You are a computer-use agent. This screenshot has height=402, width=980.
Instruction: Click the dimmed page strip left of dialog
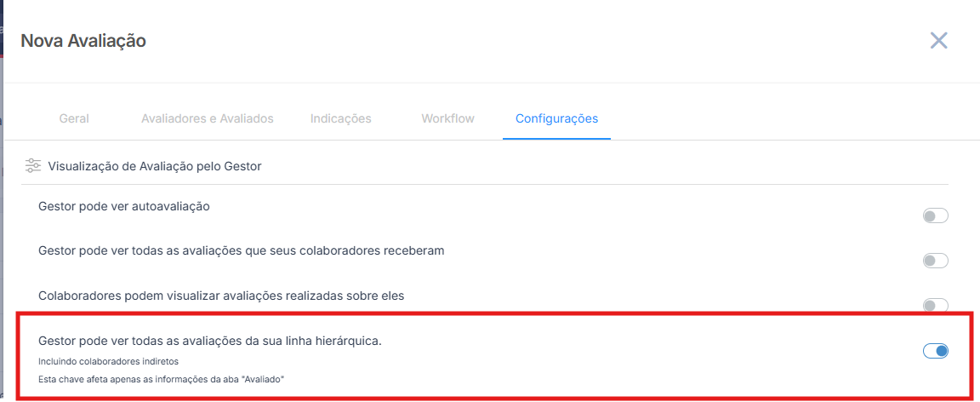[2, 213]
